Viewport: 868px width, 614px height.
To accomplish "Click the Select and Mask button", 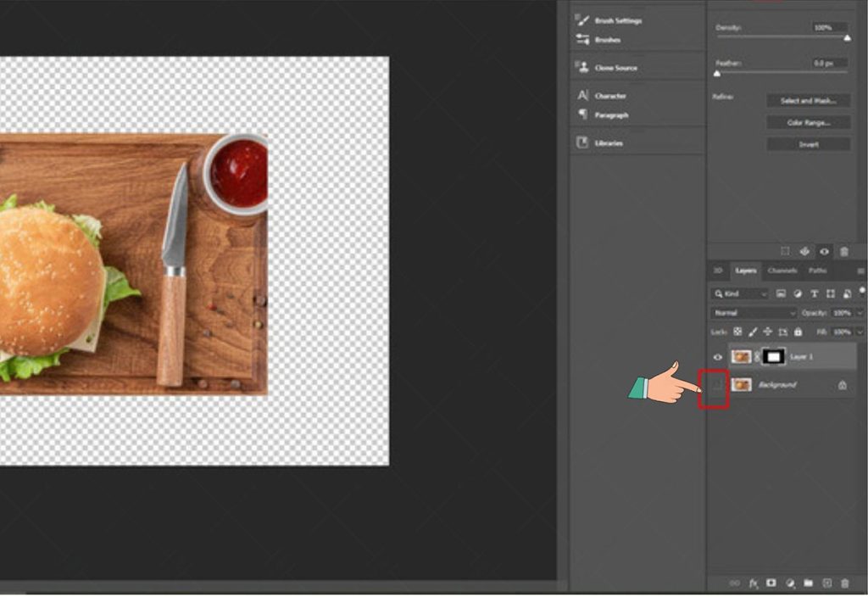I will pyautogui.click(x=807, y=100).
